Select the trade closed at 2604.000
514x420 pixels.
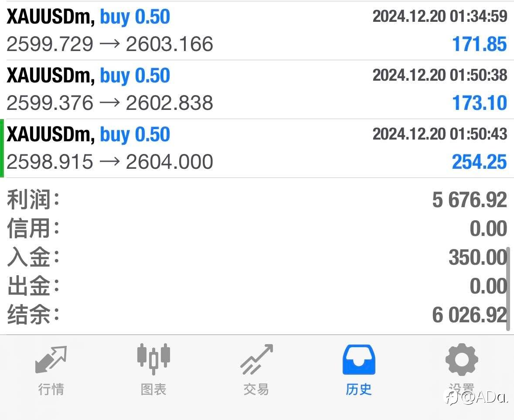(x=256, y=148)
